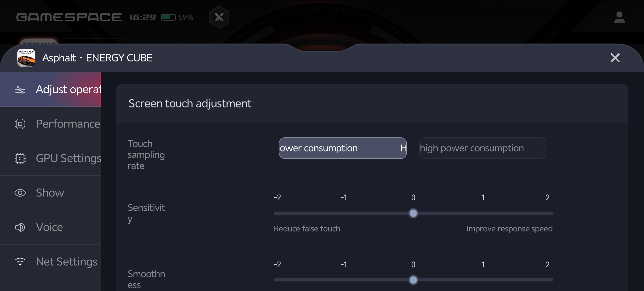
Task: Select the low power consumption sampling option
Action: pos(343,148)
